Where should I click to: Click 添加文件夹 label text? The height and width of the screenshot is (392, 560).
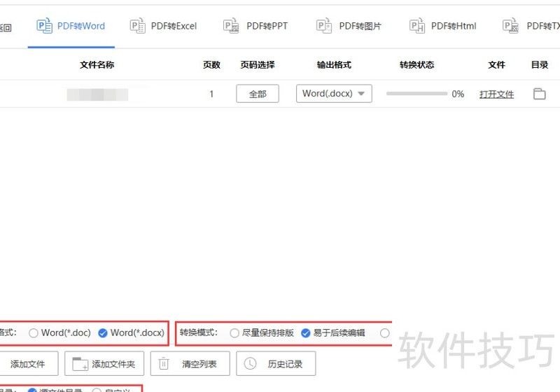(x=113, y=364)
